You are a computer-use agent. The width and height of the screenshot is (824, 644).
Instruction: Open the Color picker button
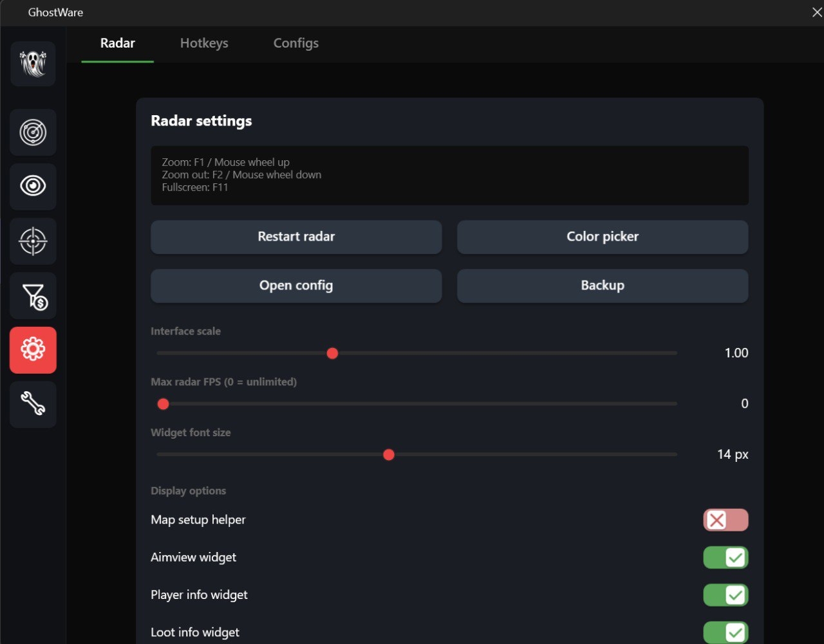point(602,237)
